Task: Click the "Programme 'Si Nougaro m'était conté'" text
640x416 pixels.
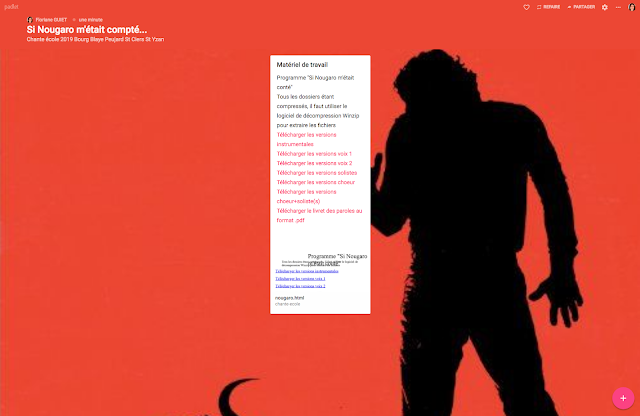Action: (x=316, y=82)
